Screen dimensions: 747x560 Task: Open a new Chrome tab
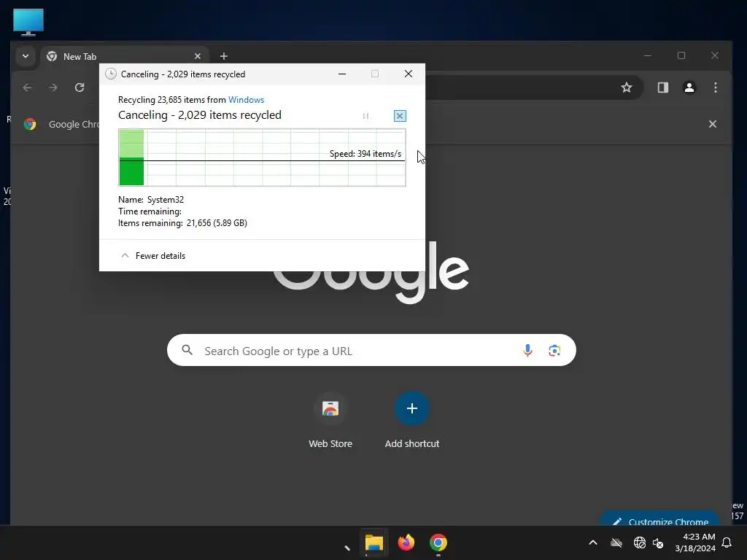pyautogui.click(x=223, y=56)
